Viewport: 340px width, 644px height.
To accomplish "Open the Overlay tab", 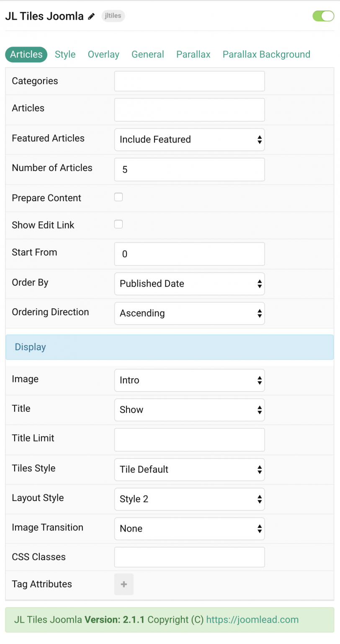I will [103, 54].
